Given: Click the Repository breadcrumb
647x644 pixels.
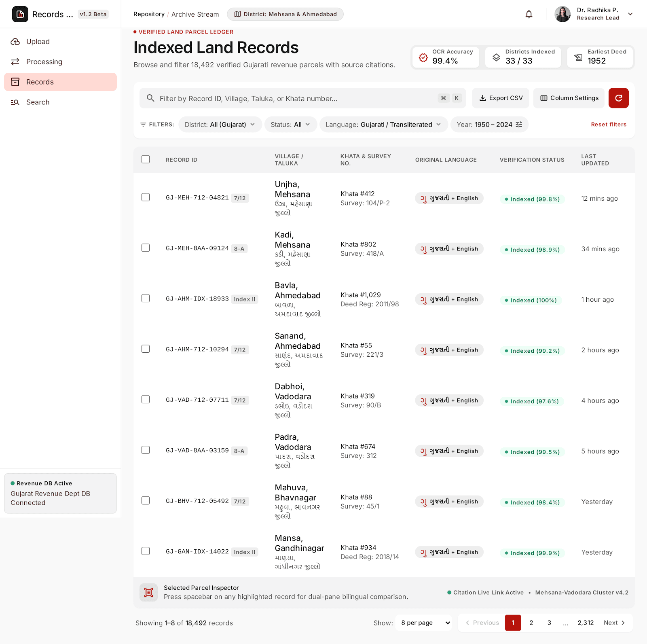Looking at the screenshot, I should point(149,14).
